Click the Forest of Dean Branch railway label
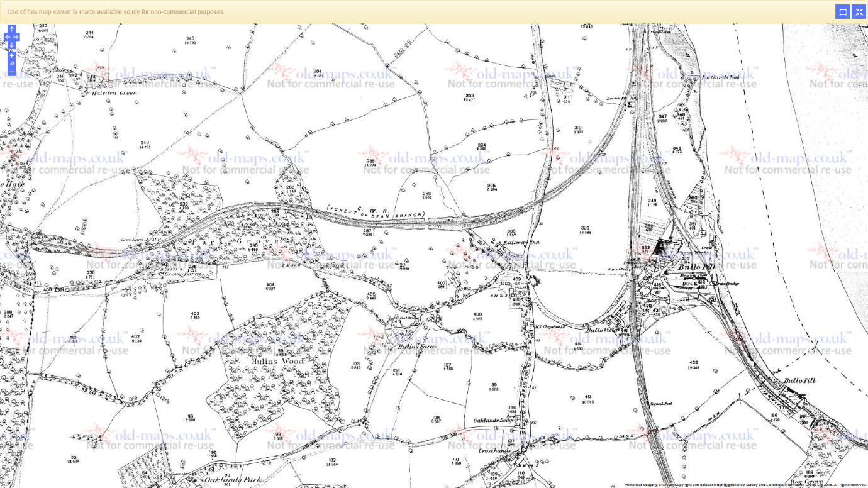 click(x=376, y=213)
